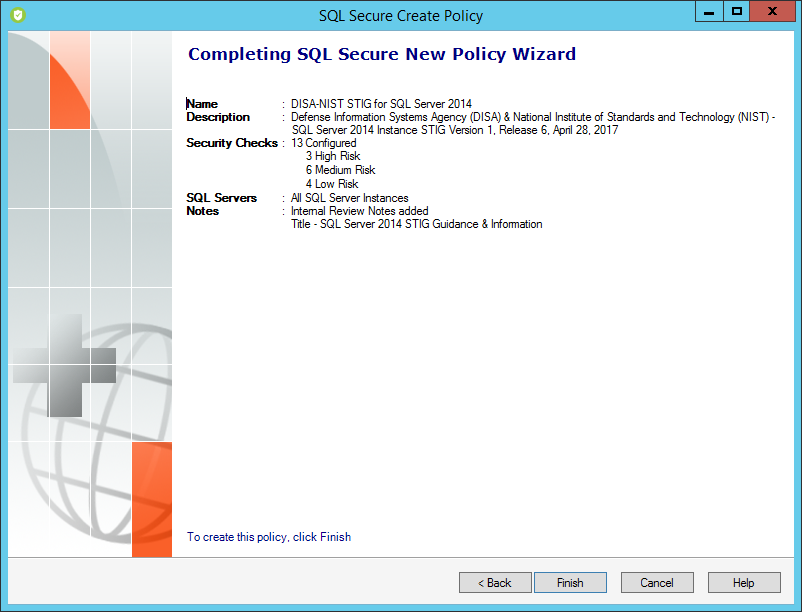The image size is (802, 612).
Task: Click the 'SQL Server 2014 Instance STIG Version 1' line
Action: tap(455, 130)
